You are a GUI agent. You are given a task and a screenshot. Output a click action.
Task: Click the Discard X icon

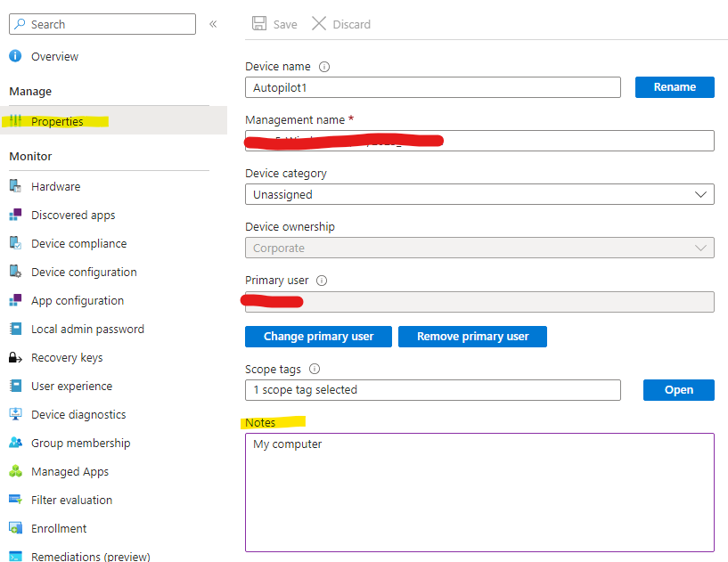coord(319,23)
